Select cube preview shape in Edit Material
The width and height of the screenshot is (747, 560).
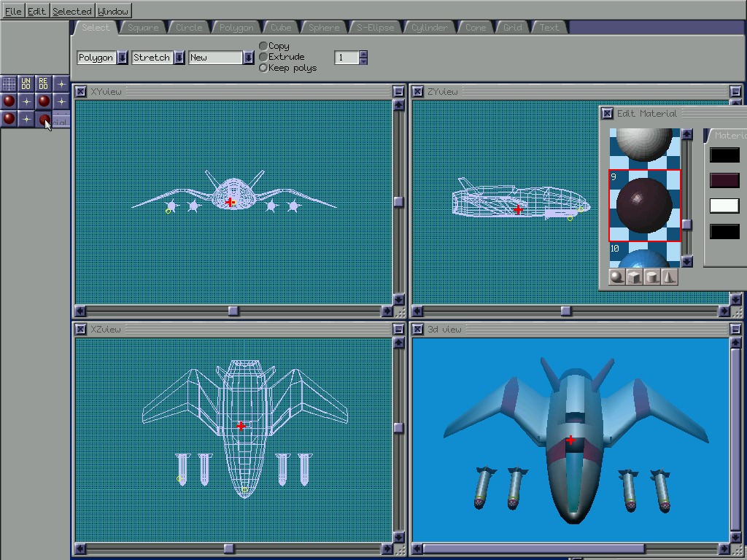(x=635, y=277)
